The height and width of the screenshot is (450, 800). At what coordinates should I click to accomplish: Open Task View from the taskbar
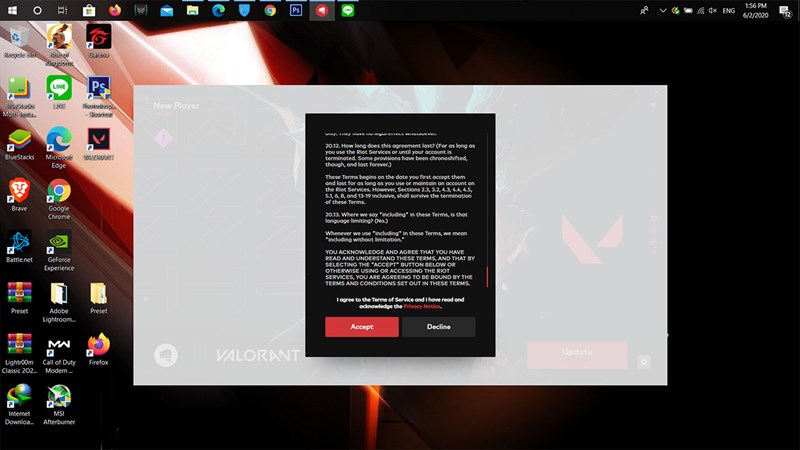point(63,10)
